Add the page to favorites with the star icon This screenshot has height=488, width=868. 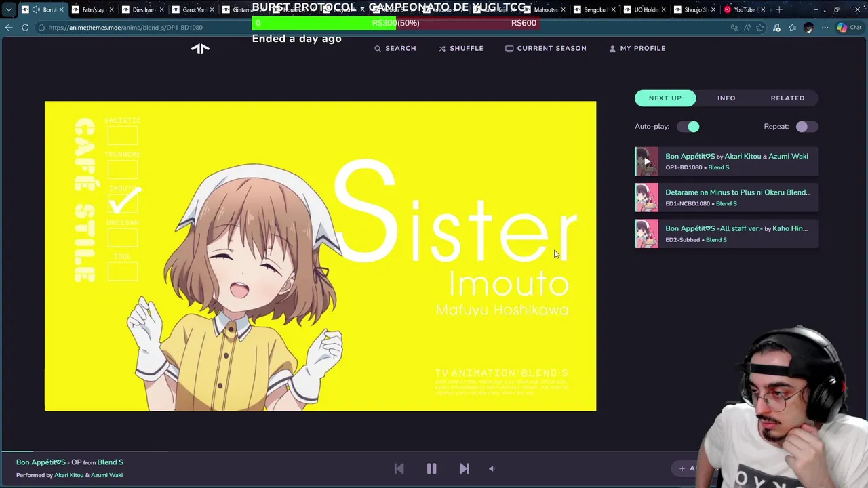click(x=760, y=28)
